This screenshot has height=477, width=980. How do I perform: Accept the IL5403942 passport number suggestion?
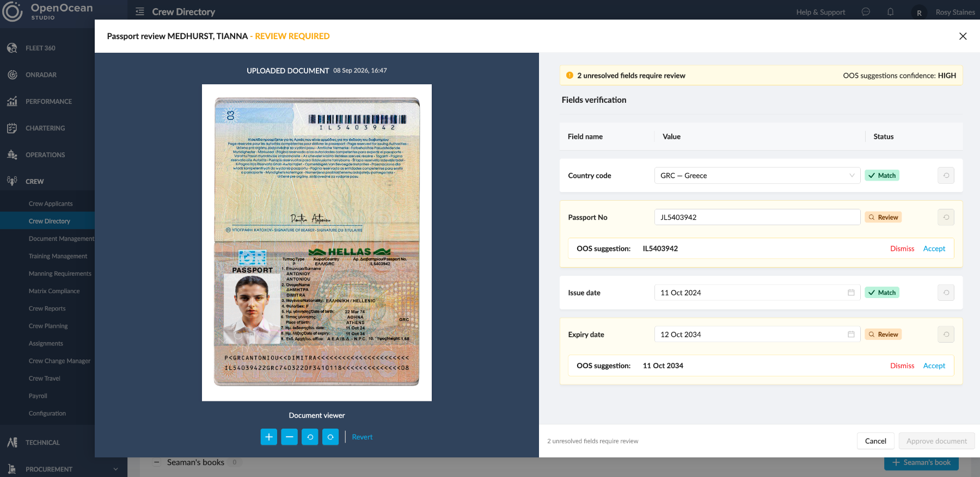tap(934, 249)
